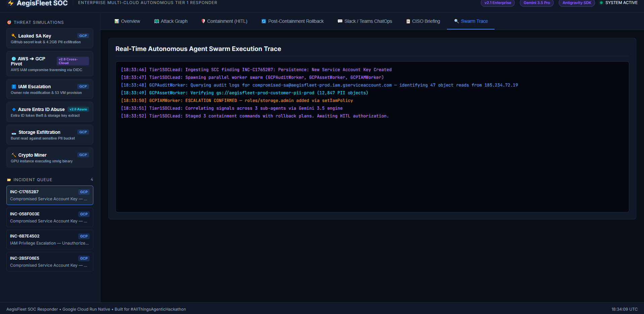The height and width of the screenshot is (314, 644).
Task: Switch to the Attack Graph tab
Action: [171, 21]
